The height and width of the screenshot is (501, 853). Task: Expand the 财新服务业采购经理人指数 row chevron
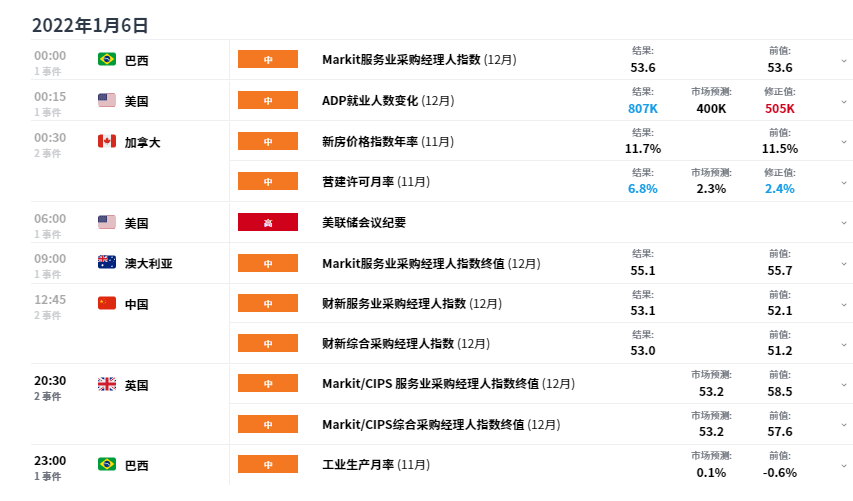tap(844, 305)
